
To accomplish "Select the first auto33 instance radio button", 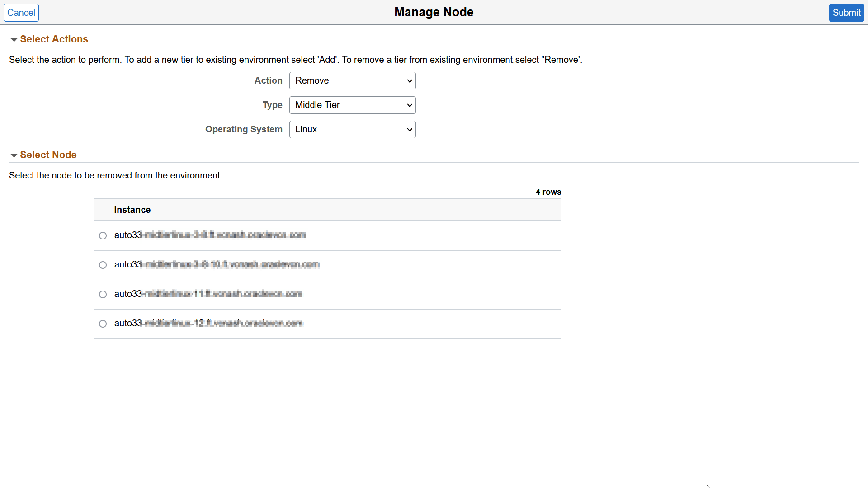I will tap(103, 235).
